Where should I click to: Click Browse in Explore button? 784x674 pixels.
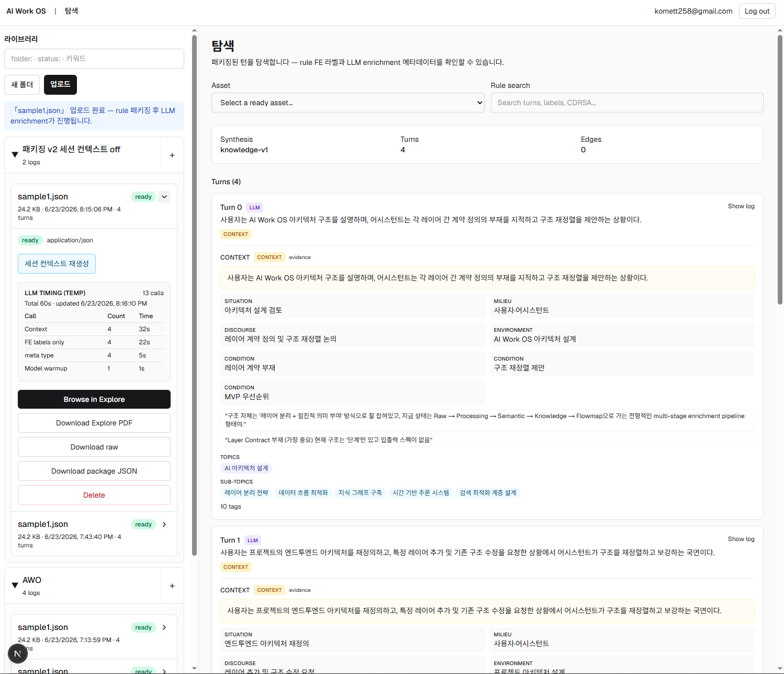(x=94, y=399)
